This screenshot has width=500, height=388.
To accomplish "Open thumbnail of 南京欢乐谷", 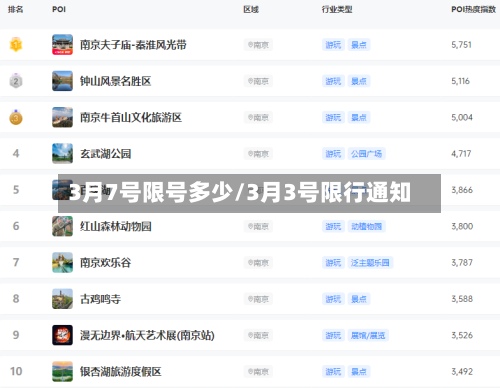I will click(x=62, y=263).
